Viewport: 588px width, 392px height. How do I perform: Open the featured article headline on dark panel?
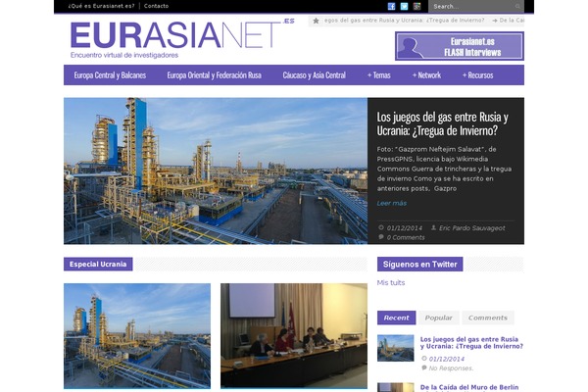click(443, 123)
